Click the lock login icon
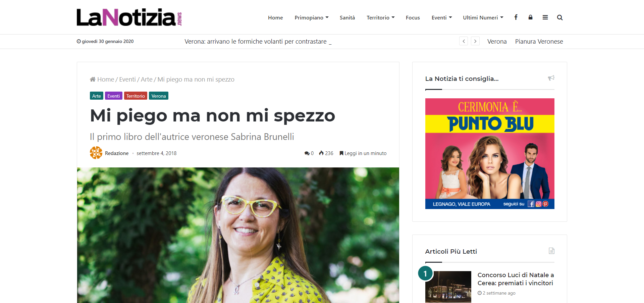This screenshot has width=644, height=303. (530, 17)
